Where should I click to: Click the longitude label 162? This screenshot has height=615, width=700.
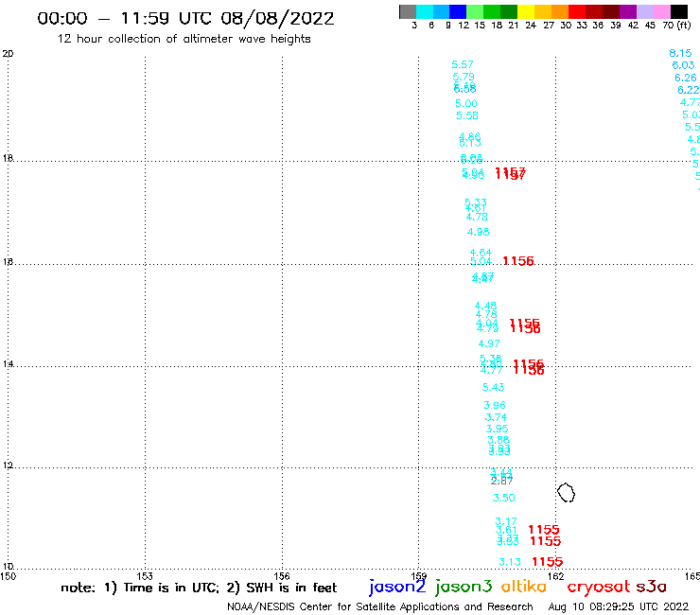(x=556, y=576)
